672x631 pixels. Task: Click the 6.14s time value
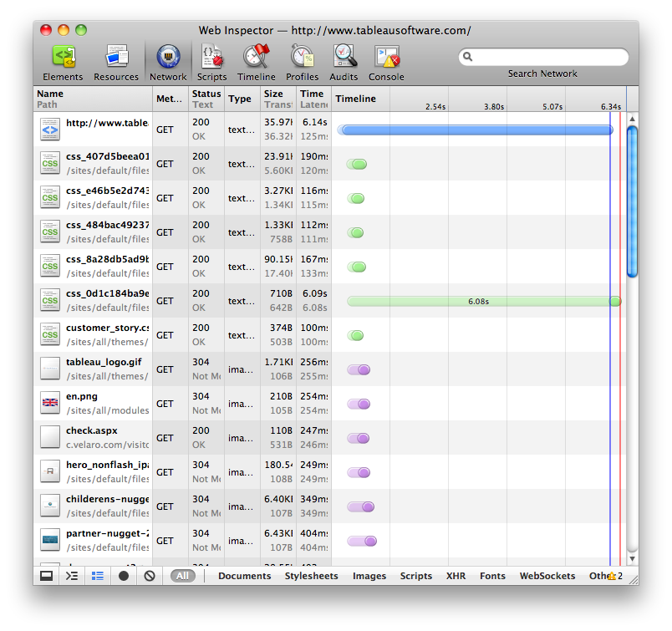click(x=315, y=122)
